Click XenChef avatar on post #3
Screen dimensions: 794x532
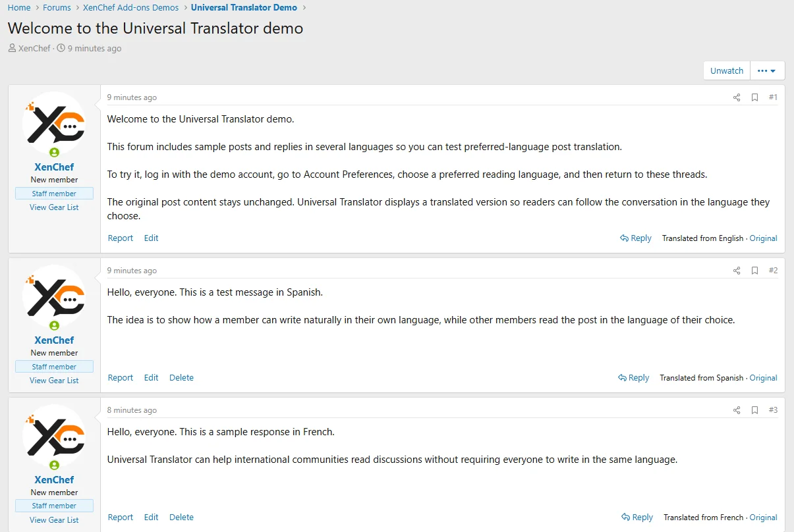(54, 436)
